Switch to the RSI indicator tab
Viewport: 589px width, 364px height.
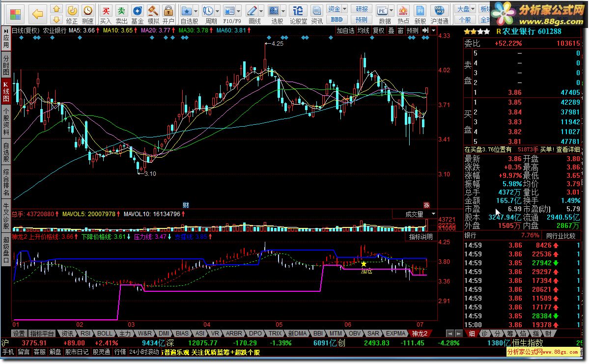[85, 334]
